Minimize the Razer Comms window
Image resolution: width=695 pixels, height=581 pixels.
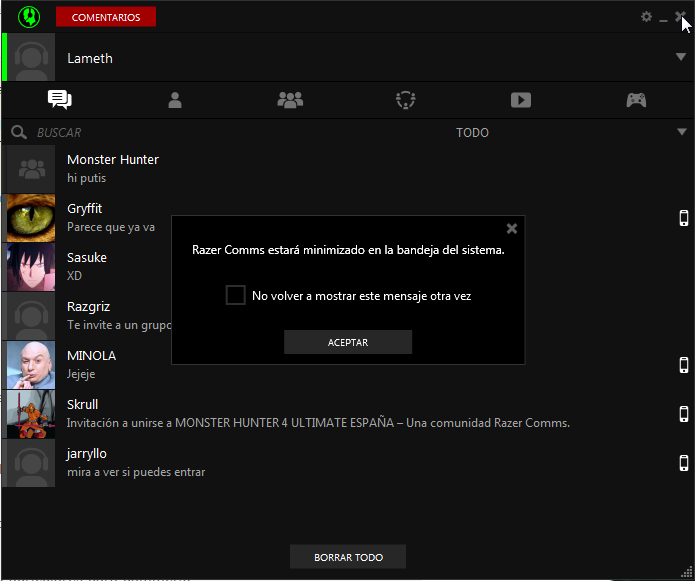[x=663, y=19]
